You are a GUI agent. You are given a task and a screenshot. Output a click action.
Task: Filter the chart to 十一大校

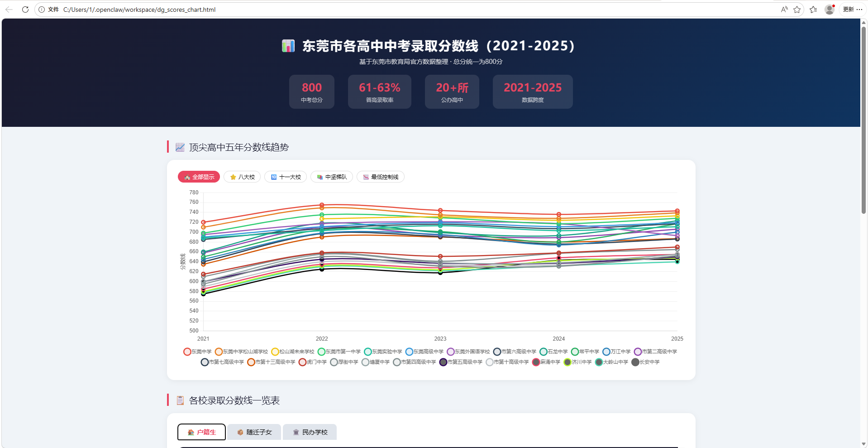click(286, 177)
